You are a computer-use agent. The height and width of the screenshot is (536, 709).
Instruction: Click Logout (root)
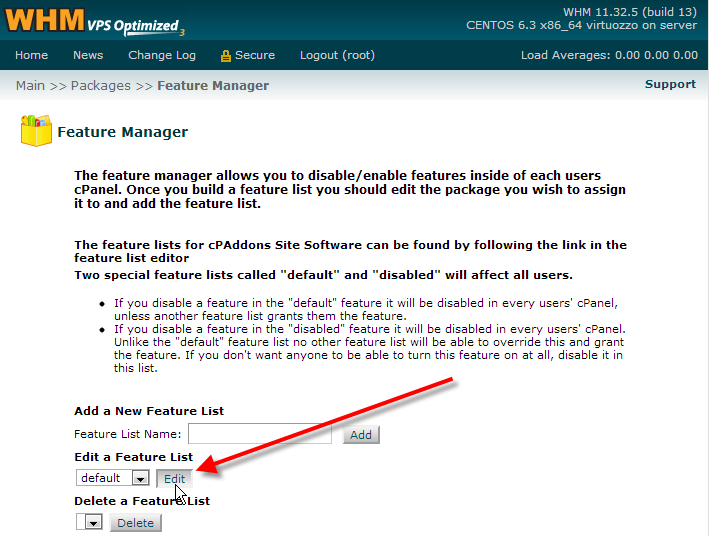click(x=337, y=55)
